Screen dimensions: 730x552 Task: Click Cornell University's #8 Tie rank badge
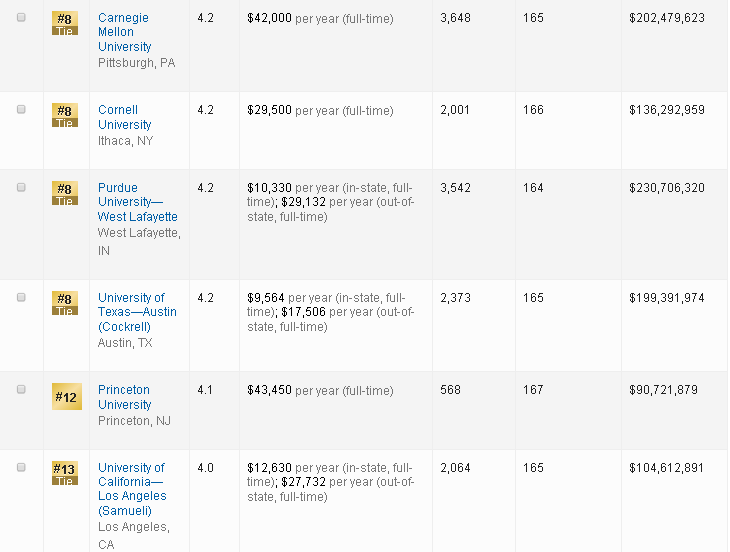[x=64, y=115]
